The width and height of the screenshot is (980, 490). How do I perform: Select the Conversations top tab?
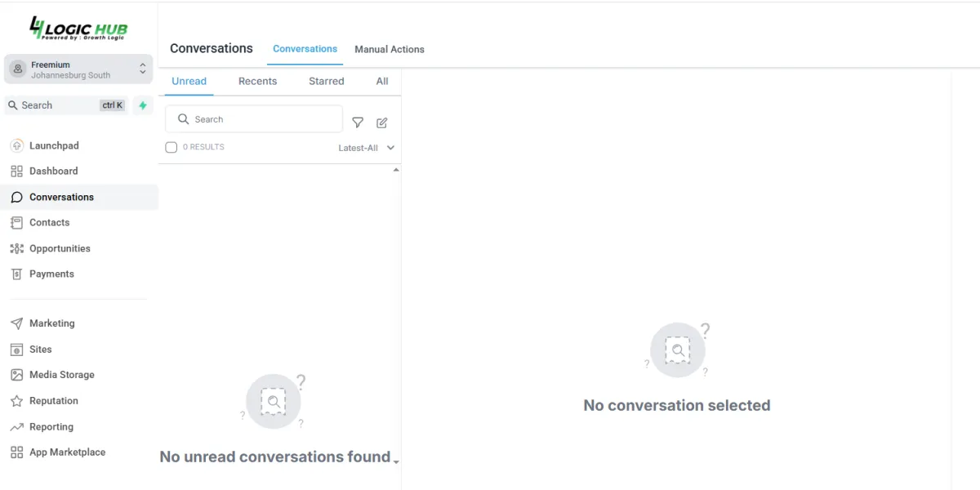pos(305,49)
